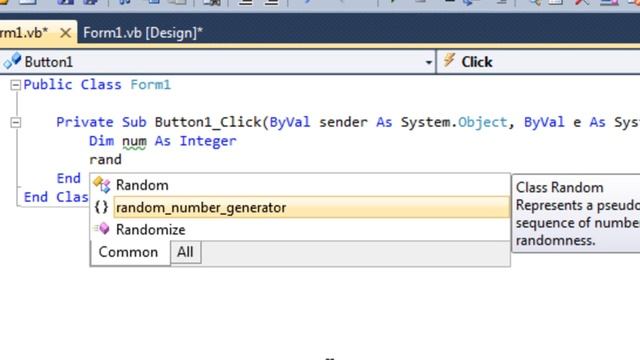Click the 'Integer' keyword in Dim line
This screenshot has height=360, width=640.
pos(208,141)
